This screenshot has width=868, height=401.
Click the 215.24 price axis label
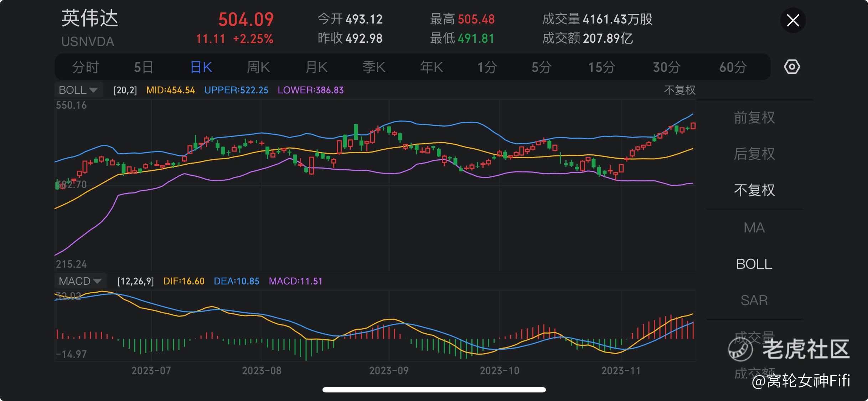[x=71, y=264]
